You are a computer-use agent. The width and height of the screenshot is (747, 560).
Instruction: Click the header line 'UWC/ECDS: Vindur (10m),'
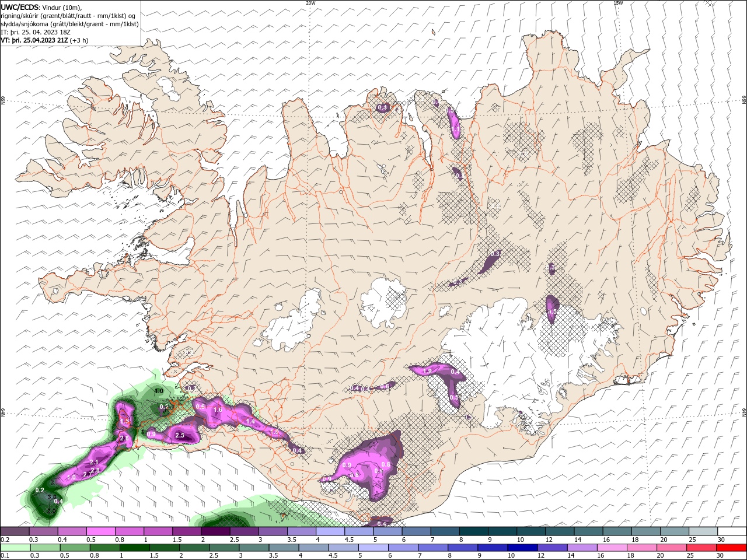point(41,7)
